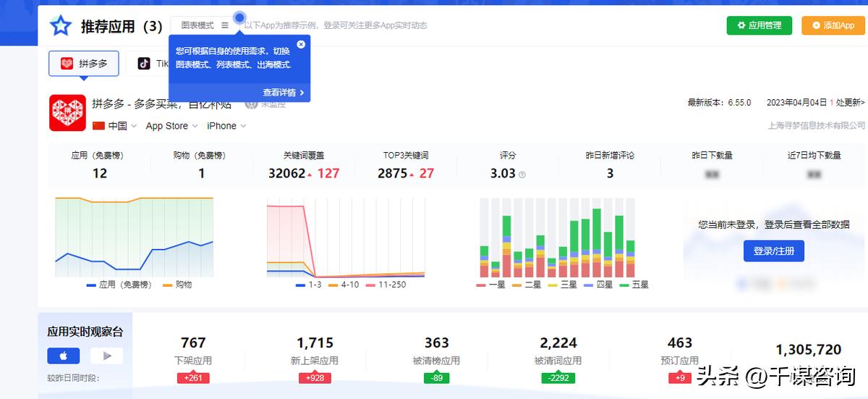The width and height of the screenshot is (868, 399).
Task: Toggle the 二星 rating legend item
Action: [527, 285]
